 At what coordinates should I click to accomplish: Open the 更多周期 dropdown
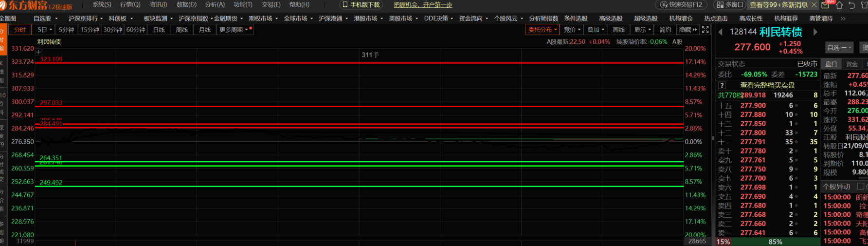(x=235, y=30)
